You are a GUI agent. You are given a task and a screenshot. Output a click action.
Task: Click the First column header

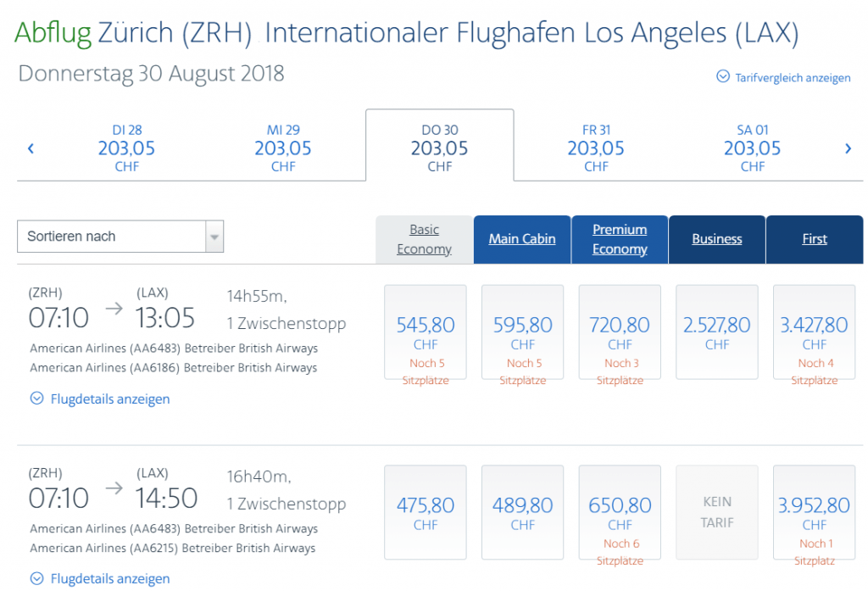click(815, 239)
